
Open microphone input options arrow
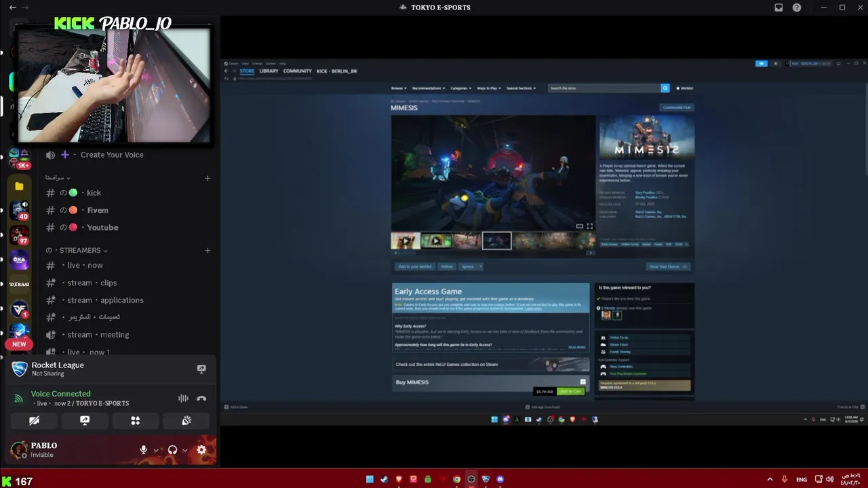(x=156, y=450)
